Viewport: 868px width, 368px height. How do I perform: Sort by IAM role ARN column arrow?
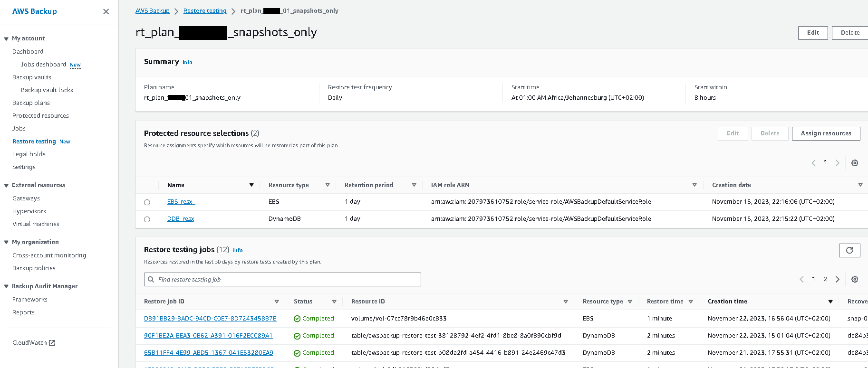(694, 185)
